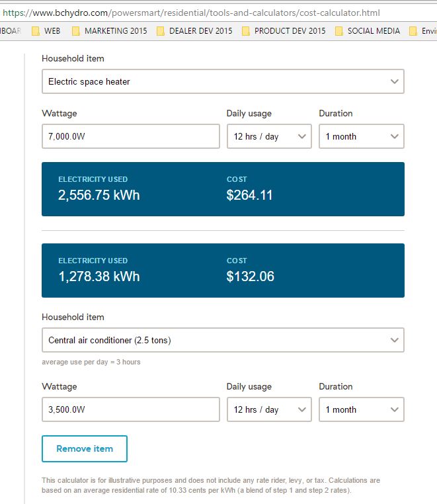This screenshot has height=504, width=437.
Task: Open MARKETING 2015 bookmark folder icon
Action: coord(76,31)
